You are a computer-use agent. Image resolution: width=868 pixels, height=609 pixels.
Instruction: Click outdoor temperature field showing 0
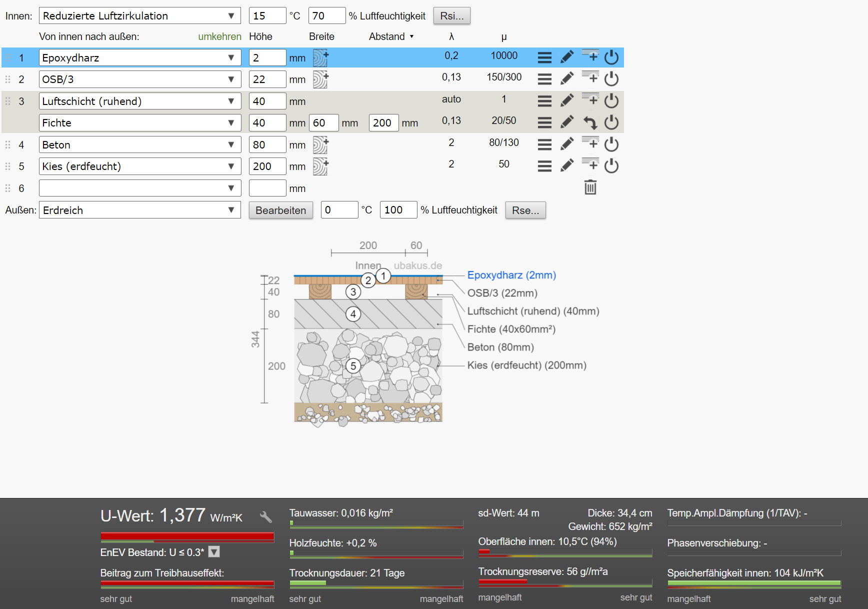click(339, 210)
